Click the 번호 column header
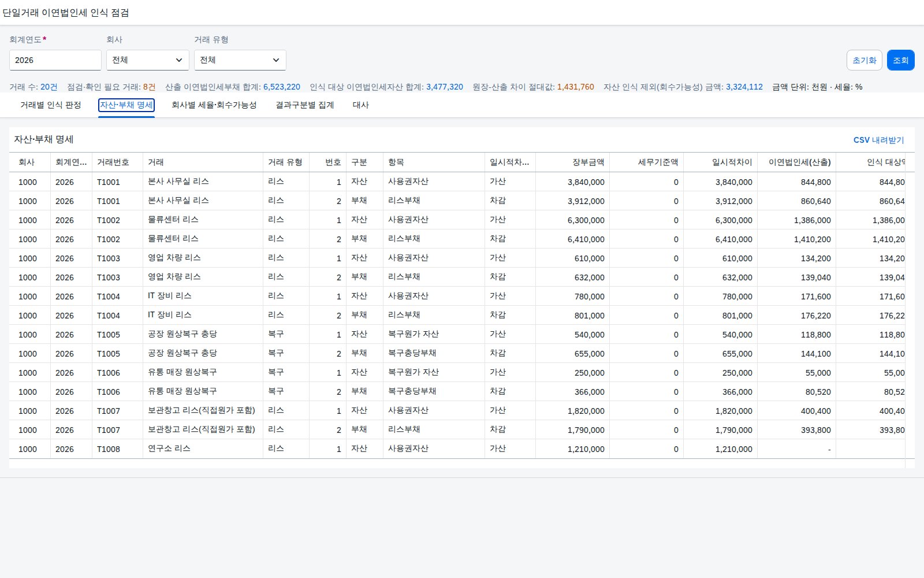 click(x=328, y=162)
